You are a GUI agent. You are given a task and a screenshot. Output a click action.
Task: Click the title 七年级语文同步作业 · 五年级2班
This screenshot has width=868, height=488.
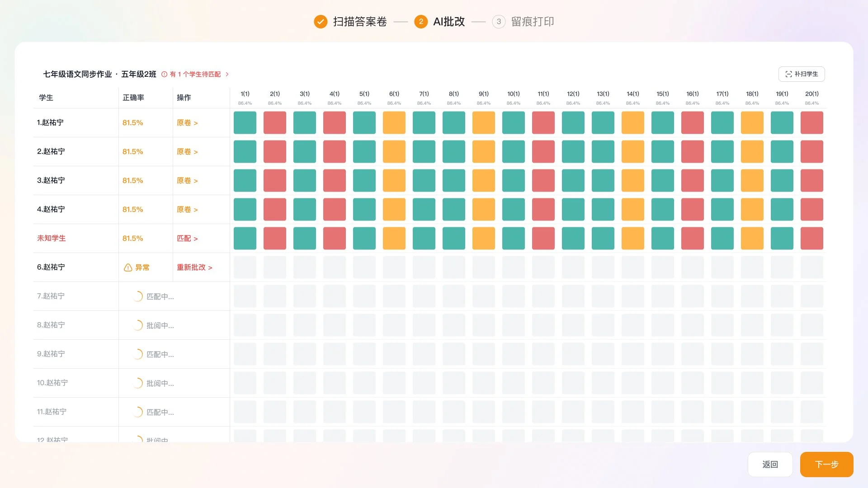100,74
